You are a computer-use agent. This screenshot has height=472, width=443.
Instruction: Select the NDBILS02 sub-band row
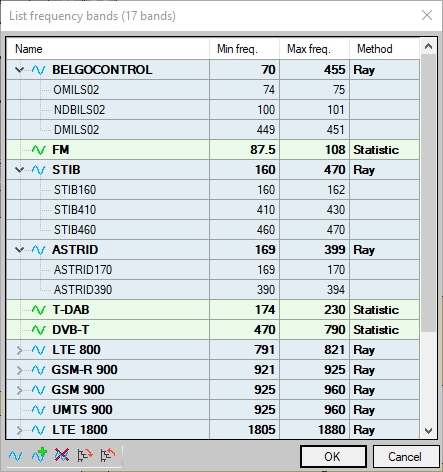[x=213, y=110]
